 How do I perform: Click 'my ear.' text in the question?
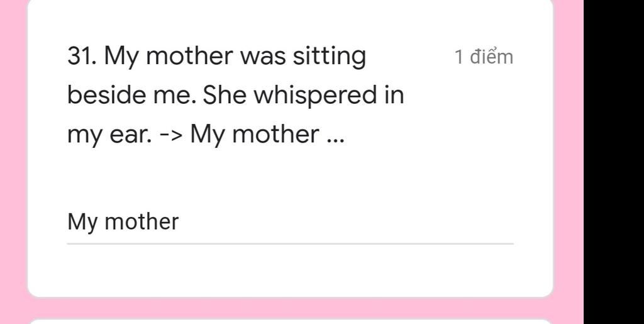pos(108,135)
